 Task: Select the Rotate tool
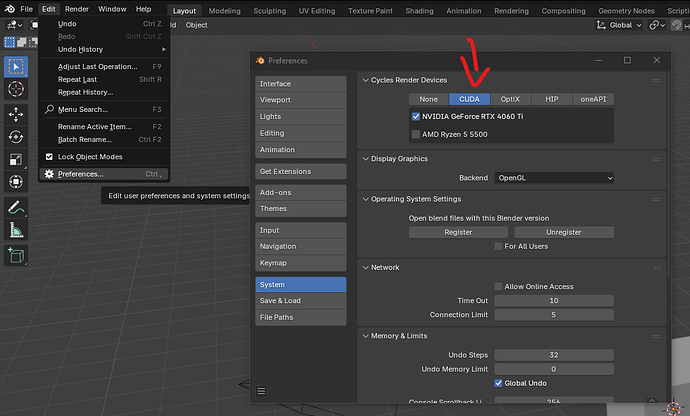16,137
